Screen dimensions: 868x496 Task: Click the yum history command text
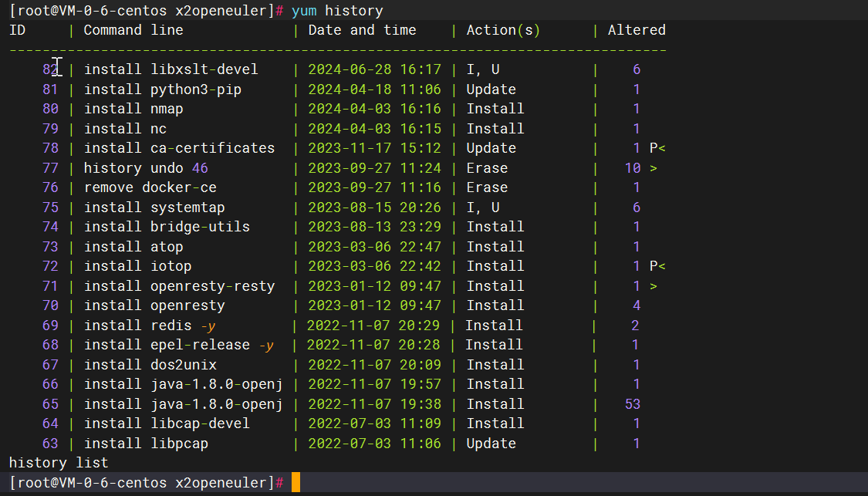[x=337, y=11]
